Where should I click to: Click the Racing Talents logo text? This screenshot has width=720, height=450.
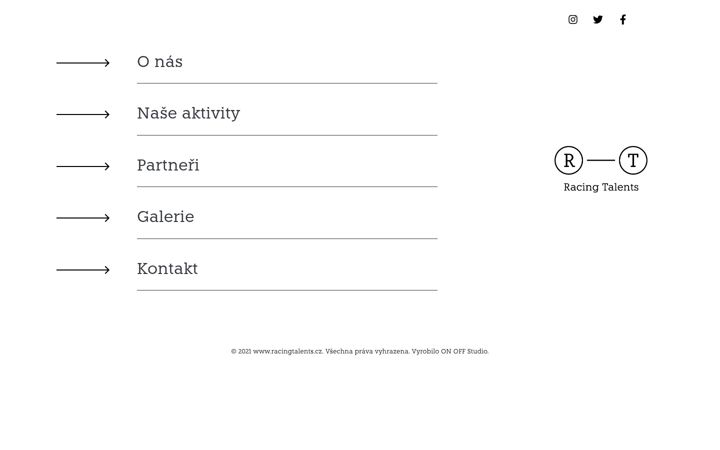601,187
